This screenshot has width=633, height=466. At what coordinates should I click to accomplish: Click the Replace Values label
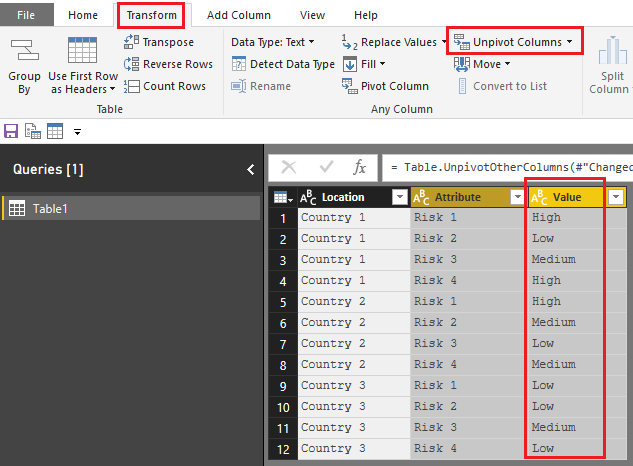tap(399, 42)
